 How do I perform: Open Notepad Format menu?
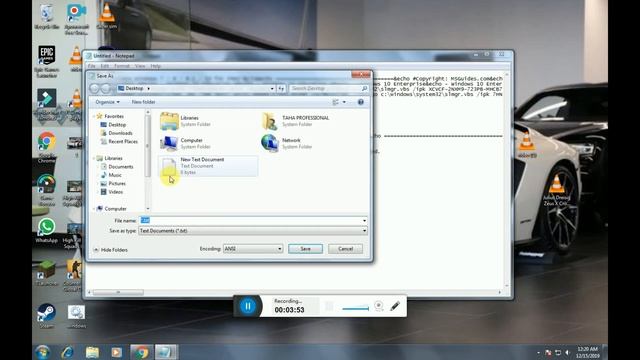pos(122,66)
